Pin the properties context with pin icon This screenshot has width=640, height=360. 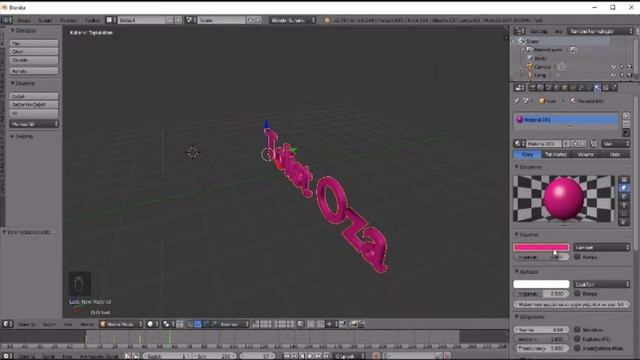point(517,100)
